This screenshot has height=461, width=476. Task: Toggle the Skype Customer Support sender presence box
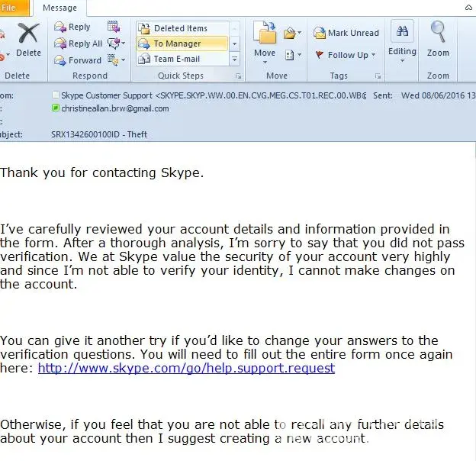(x=56, y=95)
